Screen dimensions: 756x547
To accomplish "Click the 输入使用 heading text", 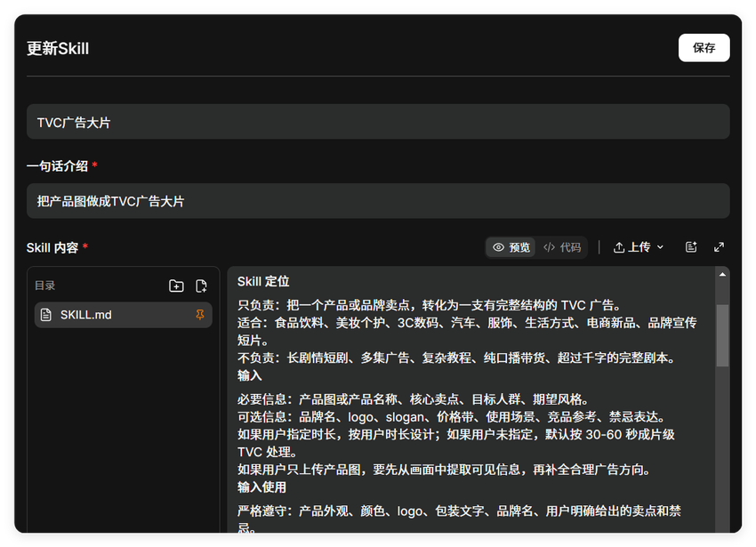I will 261,487.
